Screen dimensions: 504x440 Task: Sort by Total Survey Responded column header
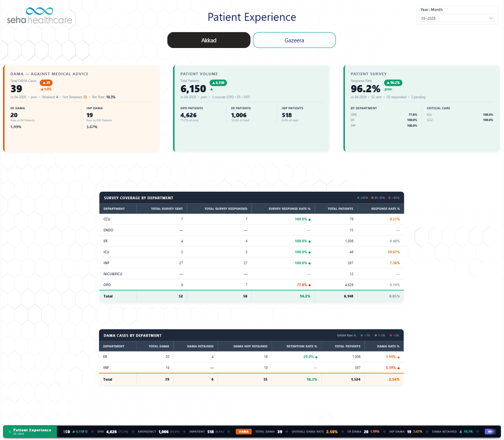(x=219, y=209)
